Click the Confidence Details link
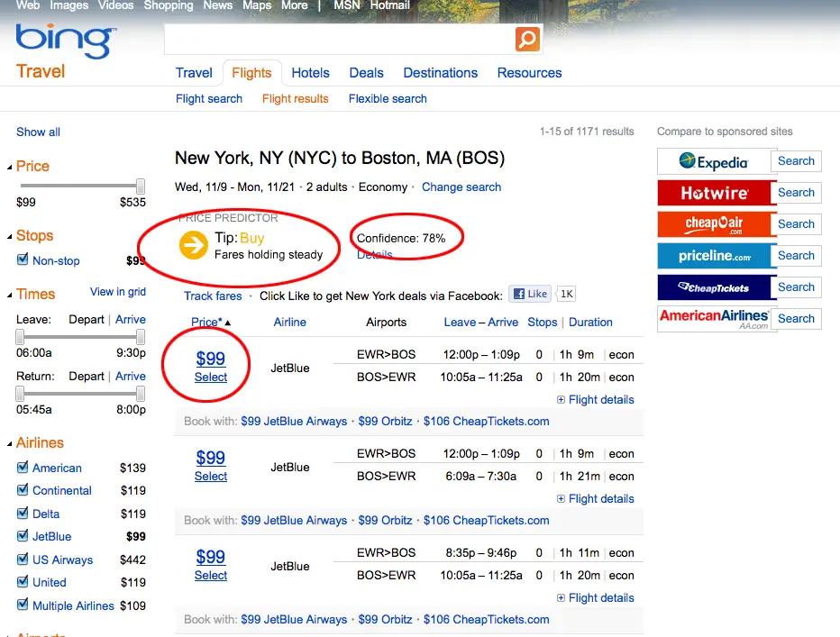Viewport: 840px width, 637px height. tap(374, 254)
